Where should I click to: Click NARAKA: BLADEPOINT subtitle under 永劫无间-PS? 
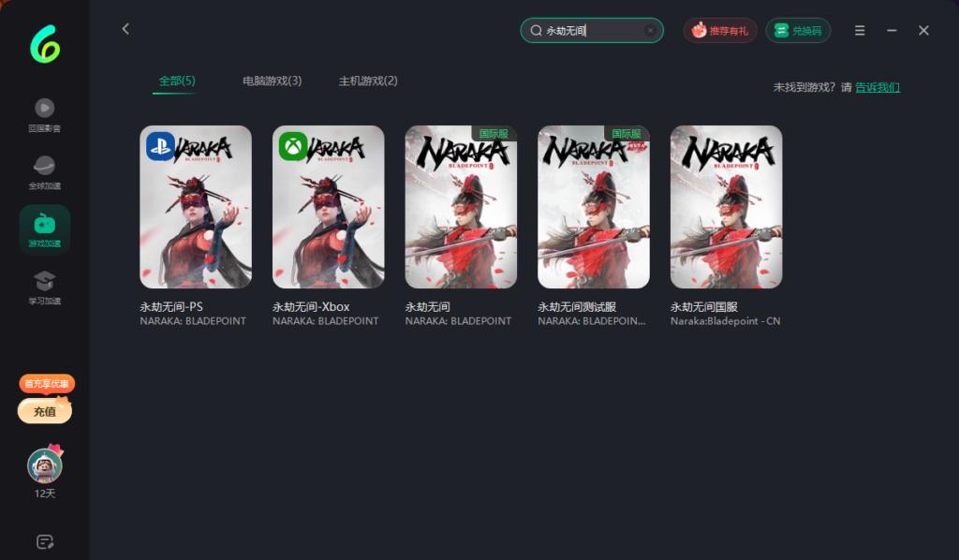(x=193, y=321)
